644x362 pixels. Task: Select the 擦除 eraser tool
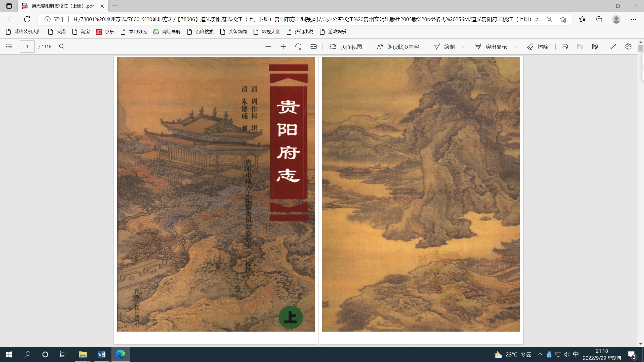[538, 47]
